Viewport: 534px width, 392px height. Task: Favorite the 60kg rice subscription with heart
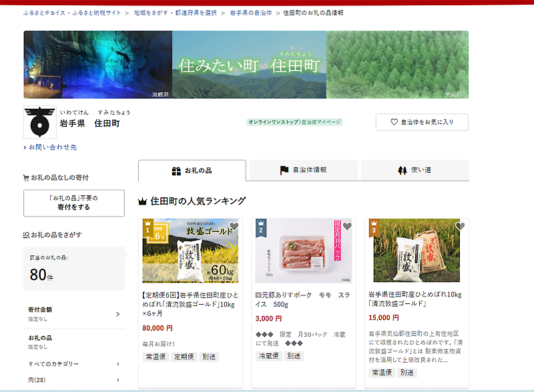tap(234, 226)
